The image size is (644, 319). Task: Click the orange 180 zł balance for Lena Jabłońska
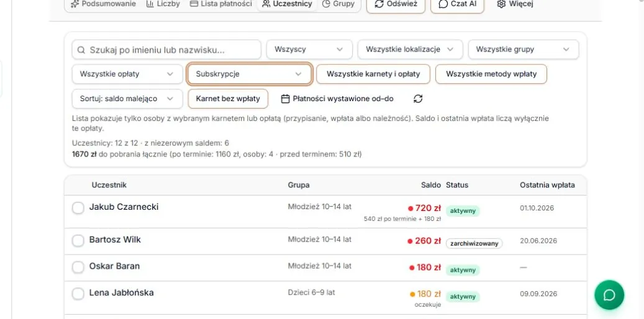tap(429, 294)
